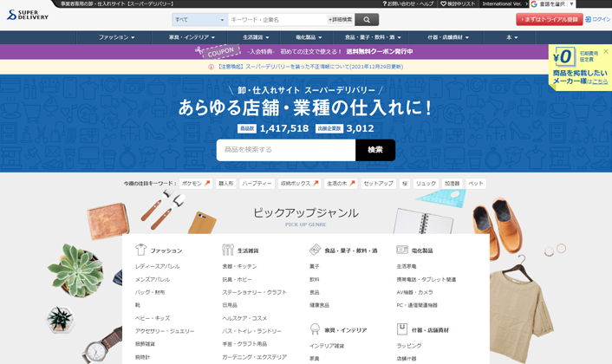Open the 検討中リスト heart wishlist
The height and width of the screenshot is (364, 612).
click(x=458, y=3)
